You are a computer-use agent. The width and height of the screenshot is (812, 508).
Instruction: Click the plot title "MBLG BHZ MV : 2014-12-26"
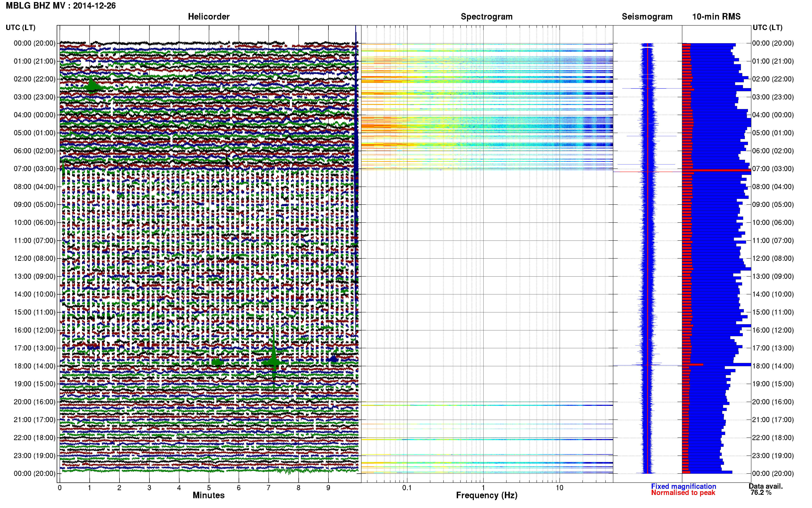point(61,6)
